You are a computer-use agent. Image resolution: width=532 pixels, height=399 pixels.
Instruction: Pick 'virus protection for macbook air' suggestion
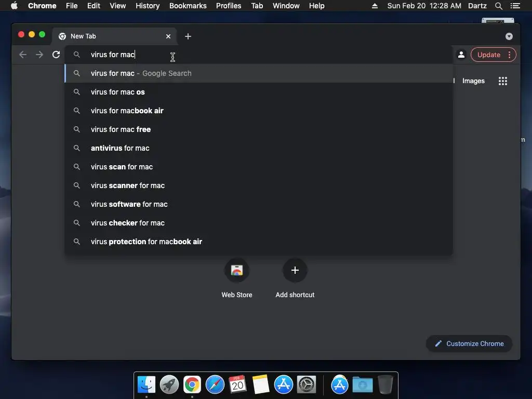[x=259, y=241]
